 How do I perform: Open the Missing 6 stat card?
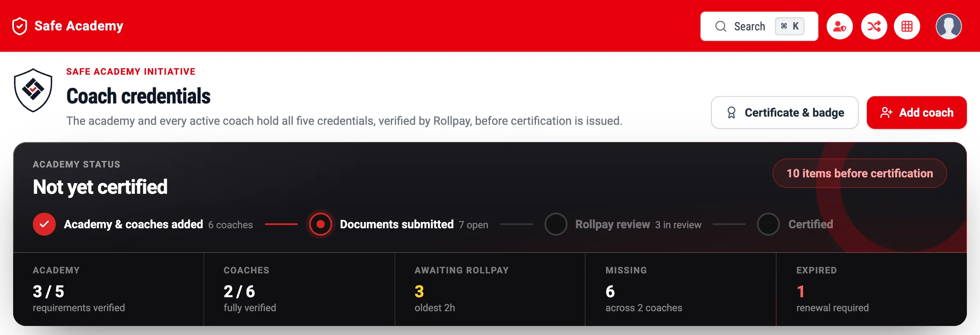point(681,289)
